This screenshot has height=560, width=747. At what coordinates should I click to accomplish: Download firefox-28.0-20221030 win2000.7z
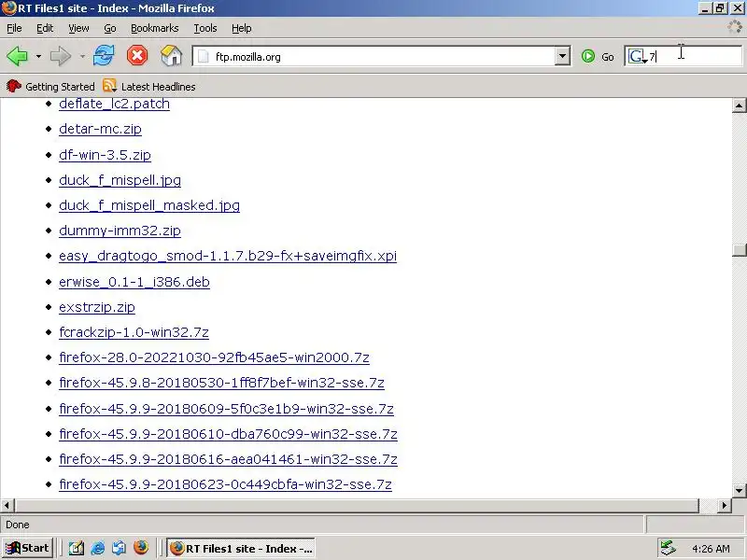[x=215, y=357]
